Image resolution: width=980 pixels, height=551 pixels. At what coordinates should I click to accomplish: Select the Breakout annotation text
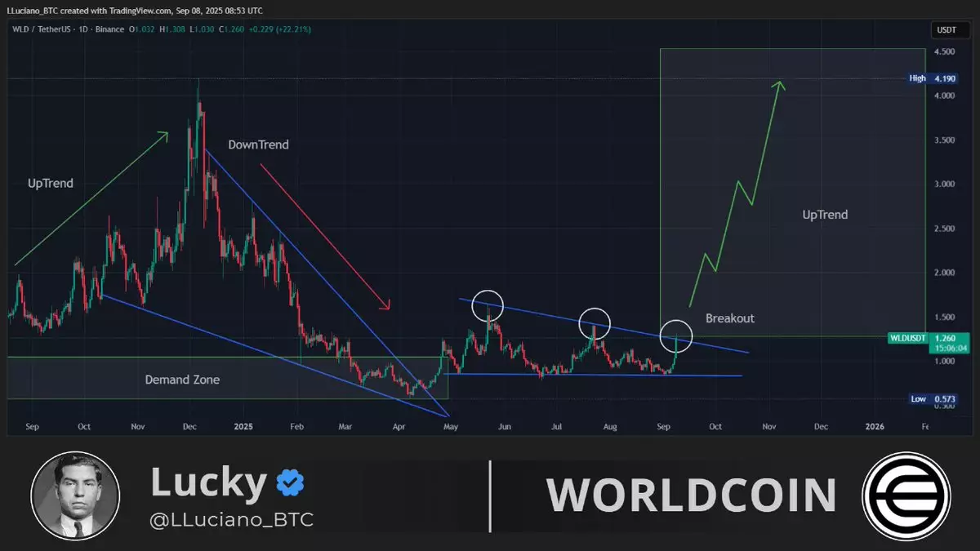730,318
